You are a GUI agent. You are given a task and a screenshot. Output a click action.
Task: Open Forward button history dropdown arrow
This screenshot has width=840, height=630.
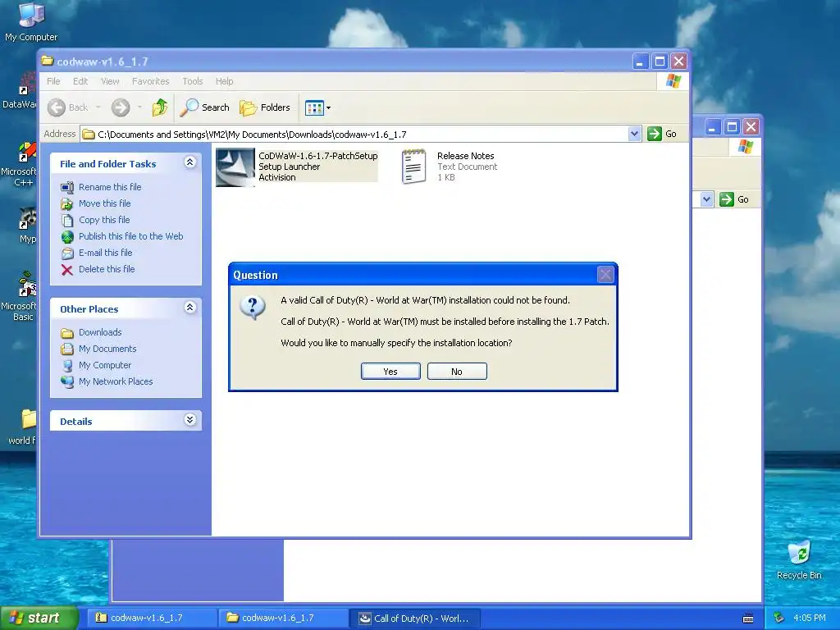pos(139,107)
